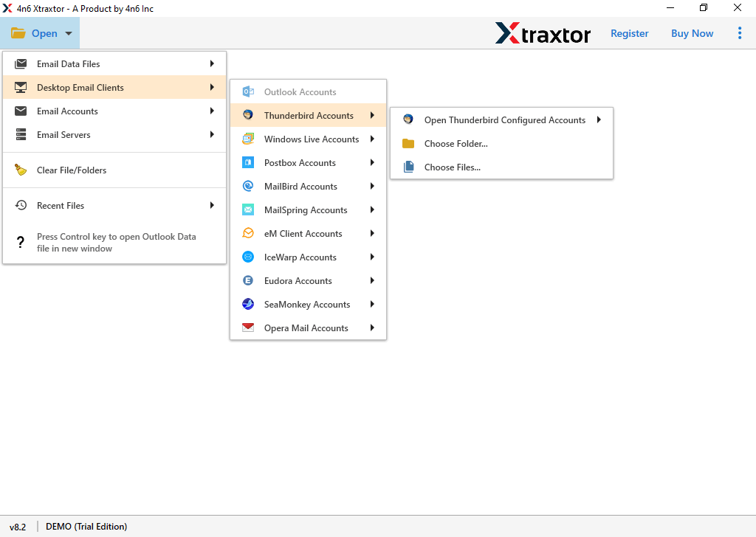Click the Clear File/Folders broom icon
This screenshot has height=537, width=756.
click(21, 170)
